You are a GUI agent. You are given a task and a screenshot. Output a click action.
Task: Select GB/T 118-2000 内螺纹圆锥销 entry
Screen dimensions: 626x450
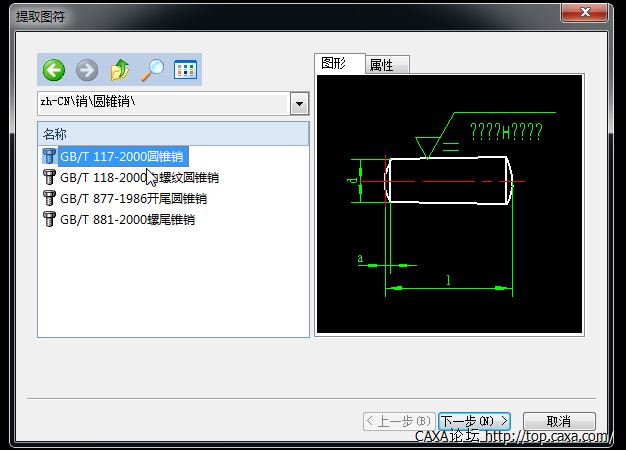139,177
